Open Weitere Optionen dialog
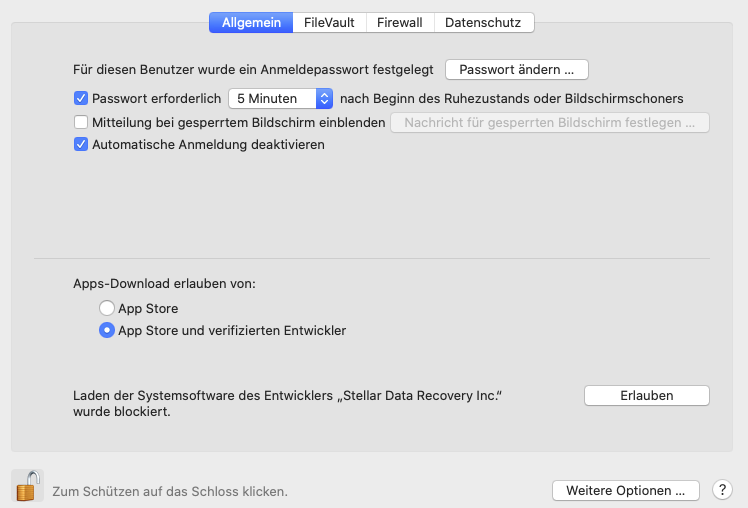748x508 pixels. pos(626,490)
